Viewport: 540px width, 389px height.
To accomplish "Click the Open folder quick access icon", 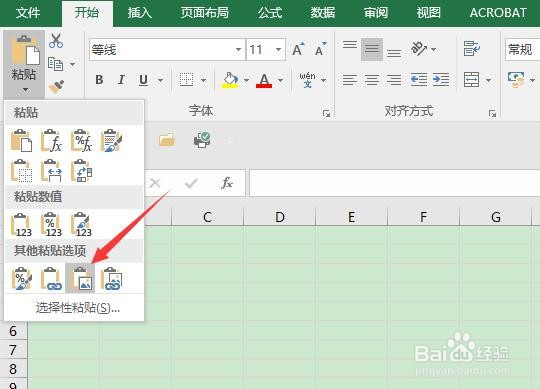I will click(167, 140).
